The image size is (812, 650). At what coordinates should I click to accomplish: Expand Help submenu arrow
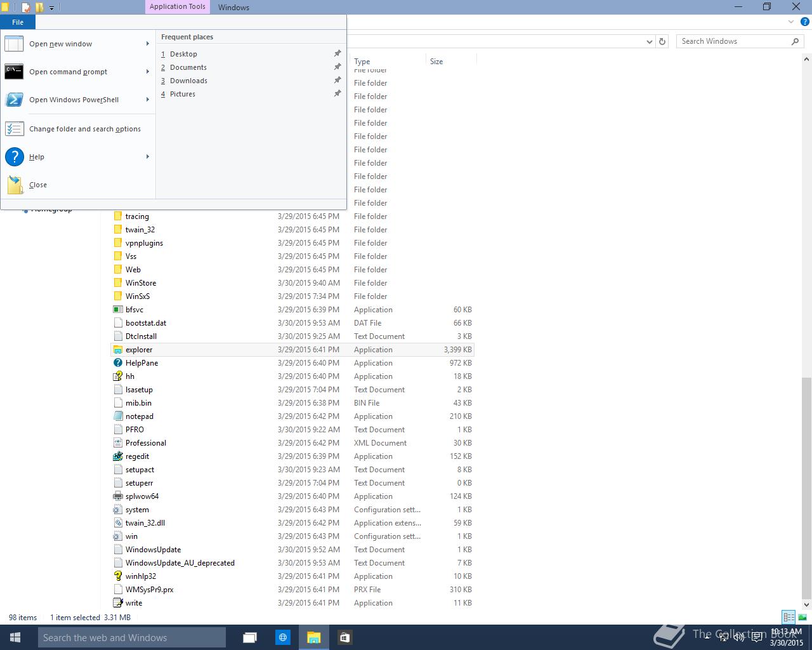click(147, 157)
